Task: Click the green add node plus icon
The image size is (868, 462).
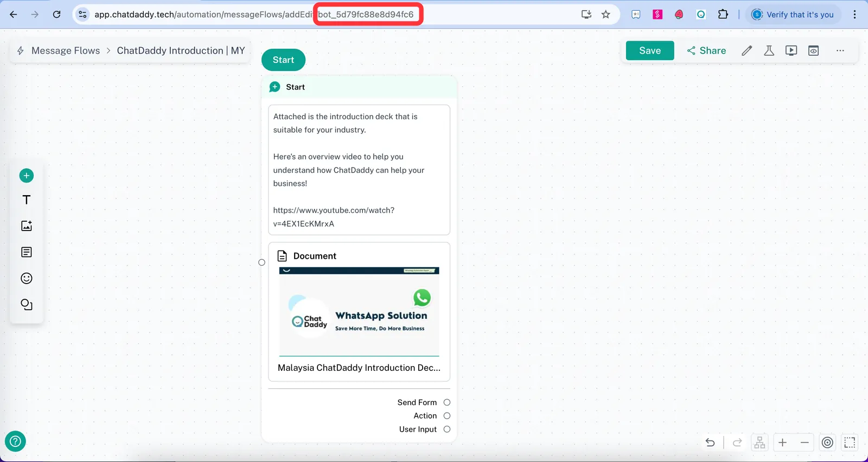Action: click(x=27, y=176)
